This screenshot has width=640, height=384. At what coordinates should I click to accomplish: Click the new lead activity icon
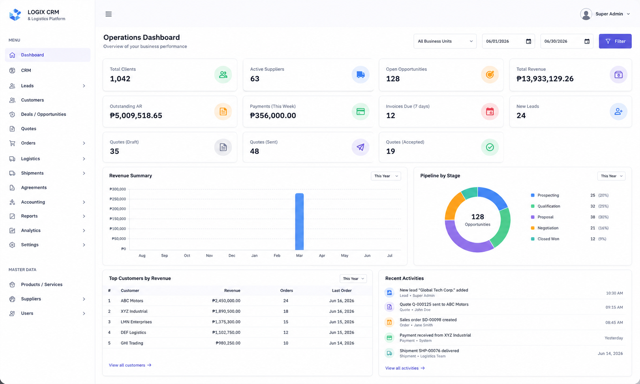(389, 293)
